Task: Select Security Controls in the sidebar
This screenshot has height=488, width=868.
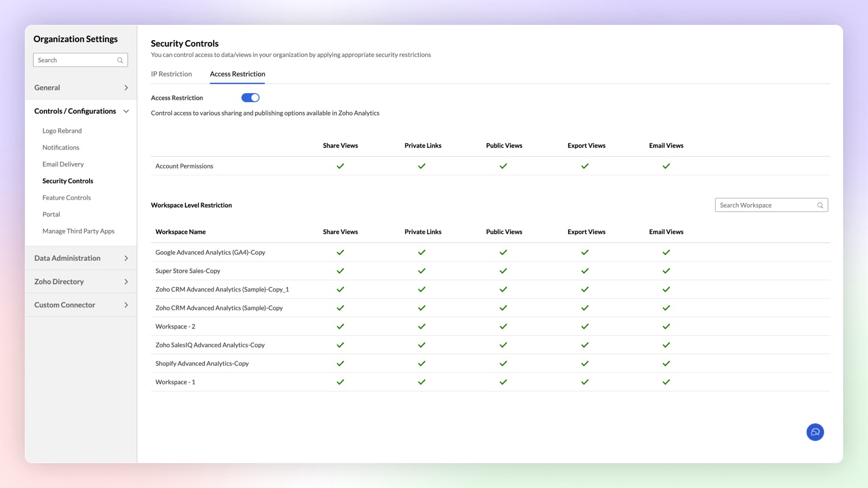Action: (x=68, y=181)
